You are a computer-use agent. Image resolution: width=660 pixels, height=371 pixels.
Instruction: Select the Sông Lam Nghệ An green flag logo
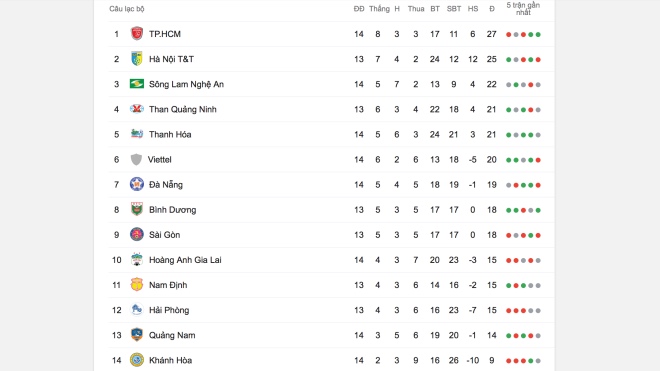[x=137, y=84]
